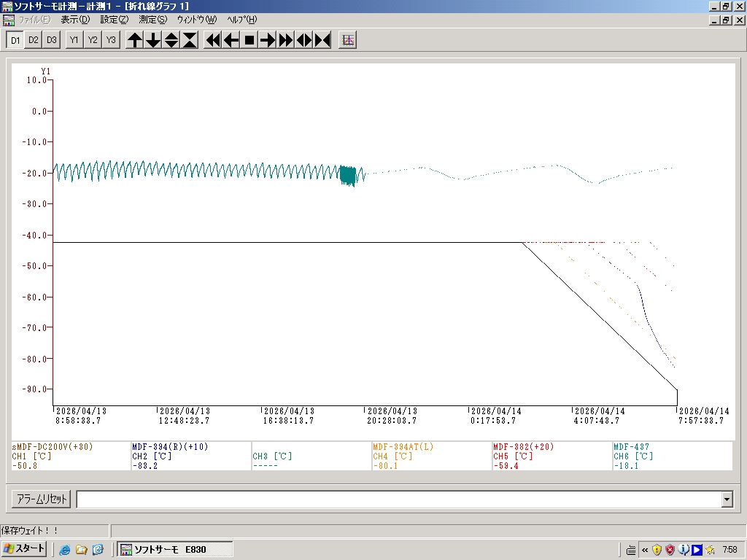747x560 pixels.
Task: Click the vertical expand up-down arrows icon
Action: click(x=171, y=40)
